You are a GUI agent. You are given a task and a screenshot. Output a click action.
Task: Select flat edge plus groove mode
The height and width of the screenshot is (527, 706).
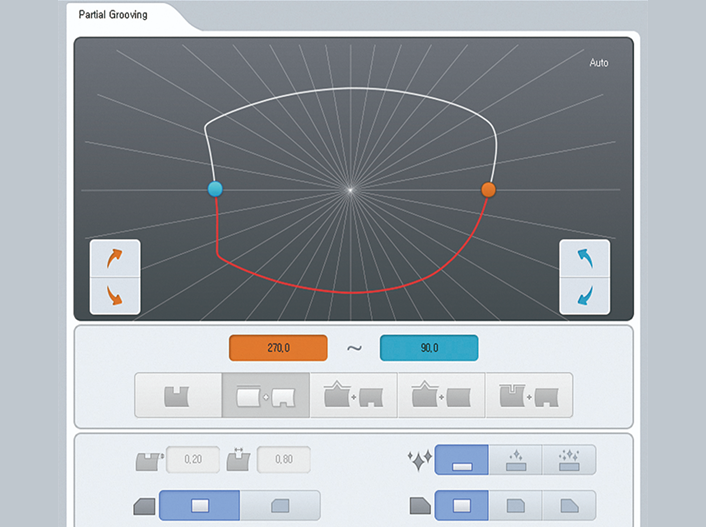tap(266, 395)
